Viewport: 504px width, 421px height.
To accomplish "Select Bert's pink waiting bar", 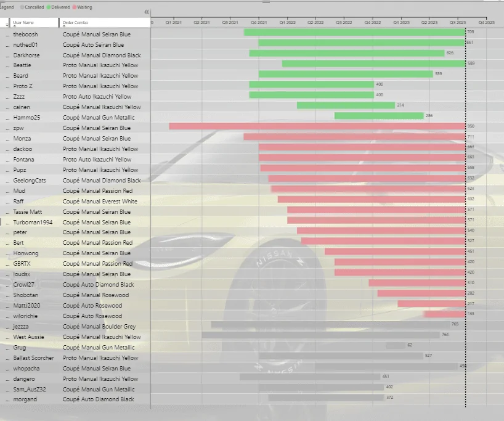I will tap(383, 241).
